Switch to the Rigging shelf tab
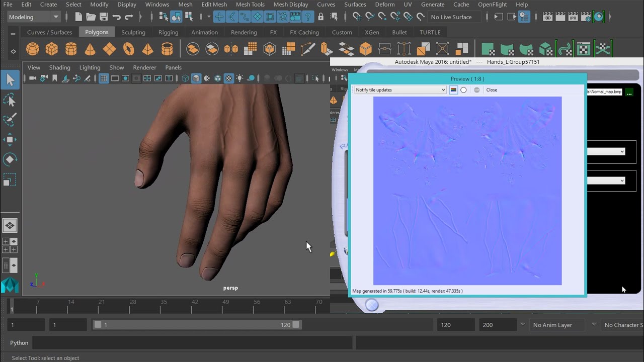Screen dimensions: 644x362 (168, 32)
